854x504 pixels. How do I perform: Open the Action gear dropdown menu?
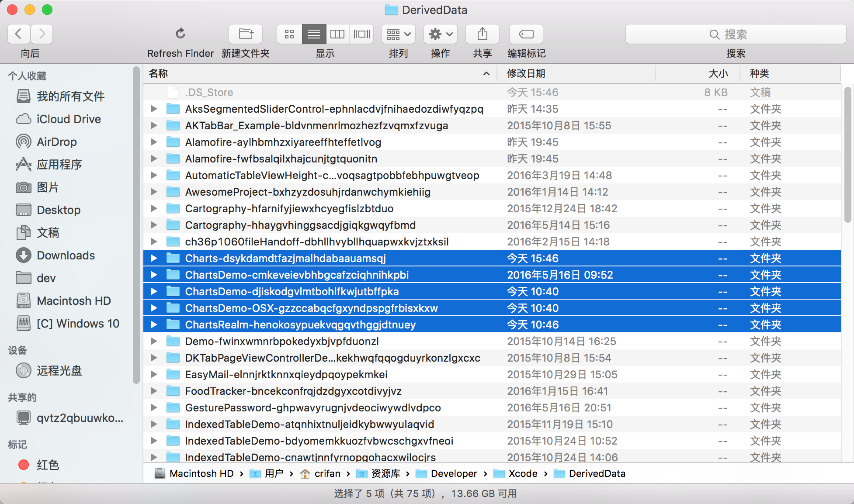pos(440,34)
